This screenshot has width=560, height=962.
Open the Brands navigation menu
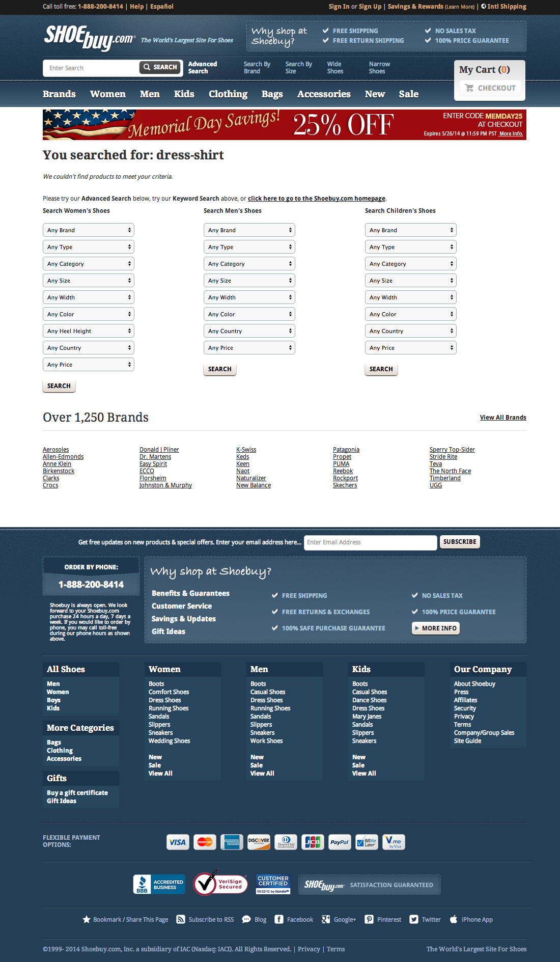(59, 94)
